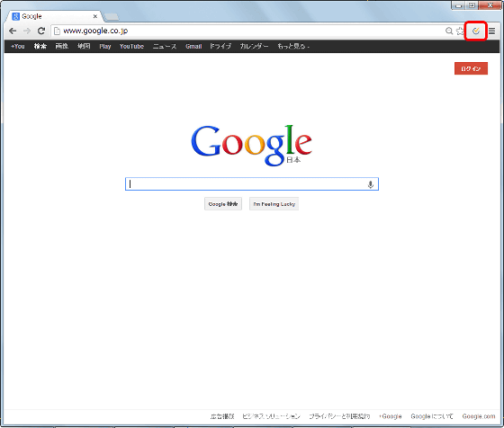Image resolution: width=504 pixels, height=428 pixels.
Task: Click the Google logo image
Action: click(251, 145)
